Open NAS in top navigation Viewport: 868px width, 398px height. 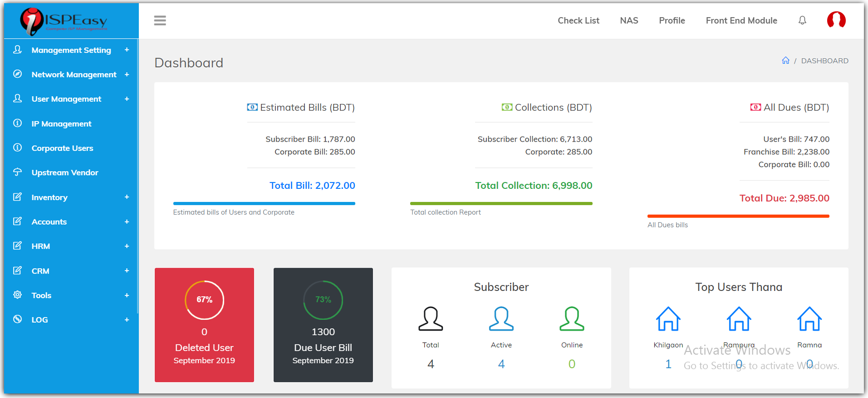click(629, 20)
